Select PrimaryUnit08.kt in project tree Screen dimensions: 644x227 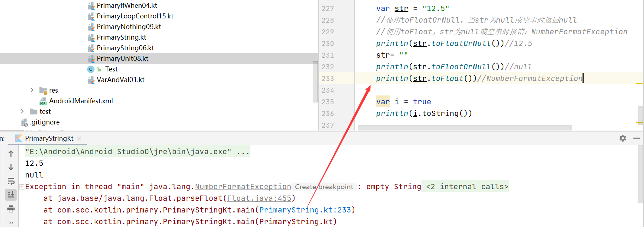point(123,58)
